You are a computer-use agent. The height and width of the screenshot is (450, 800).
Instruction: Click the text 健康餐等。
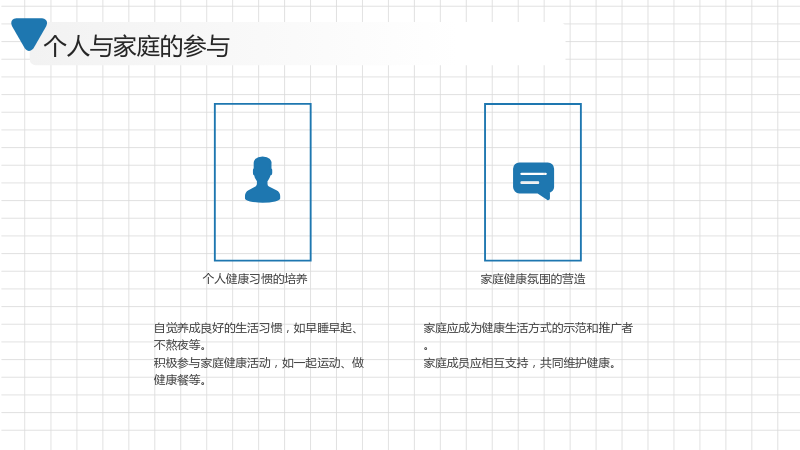[x=180, y=380]
